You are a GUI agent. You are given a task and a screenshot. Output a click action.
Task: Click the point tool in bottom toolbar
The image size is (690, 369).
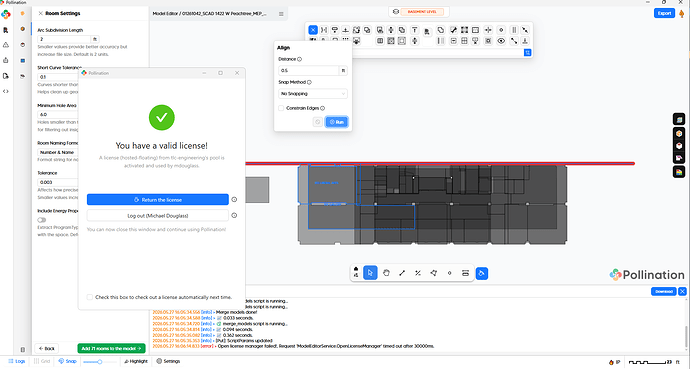click(x=449, y=273)
